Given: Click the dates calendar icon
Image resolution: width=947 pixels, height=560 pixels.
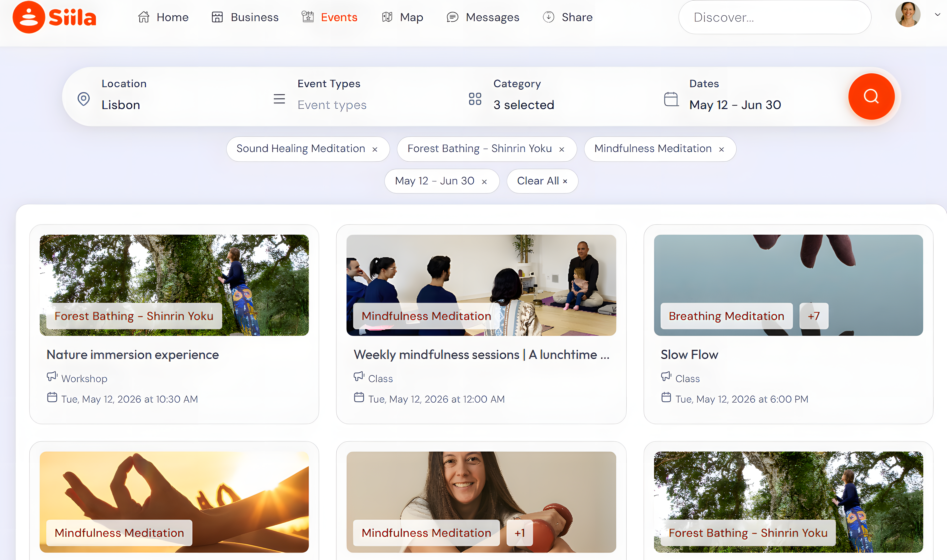Looking at the screenshot, I should tap(671, 99).
